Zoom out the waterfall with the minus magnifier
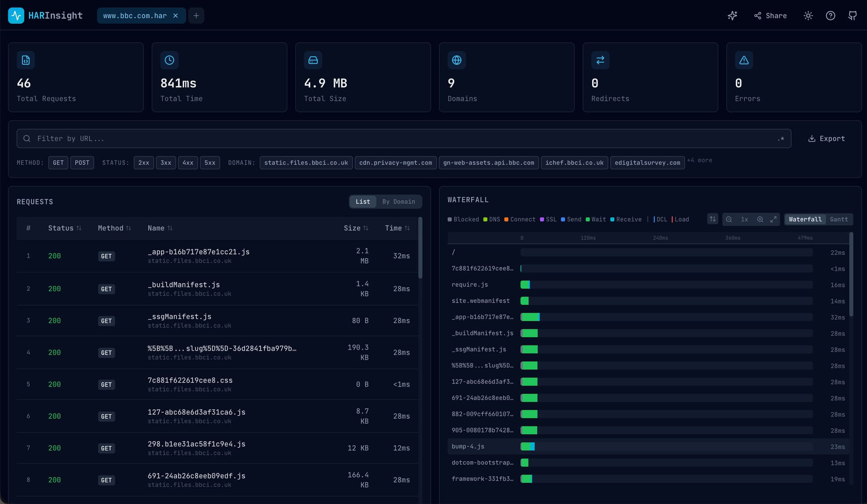The image size is (867, 504). pos(729,219)
